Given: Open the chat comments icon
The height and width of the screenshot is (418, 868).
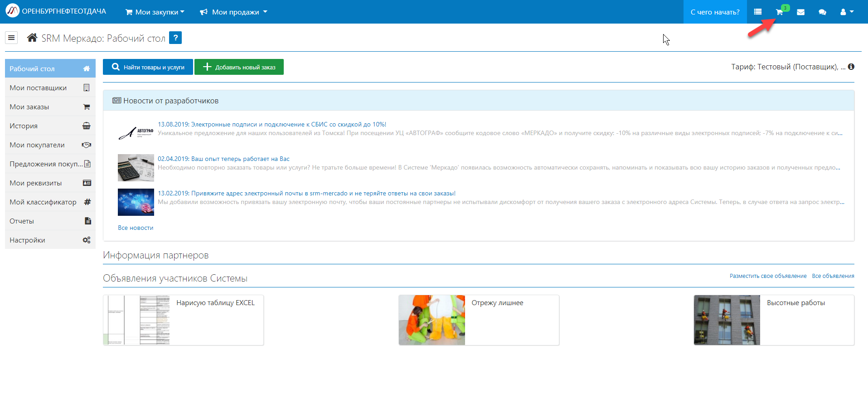Looking at the screenshot, I should (822, 12).
